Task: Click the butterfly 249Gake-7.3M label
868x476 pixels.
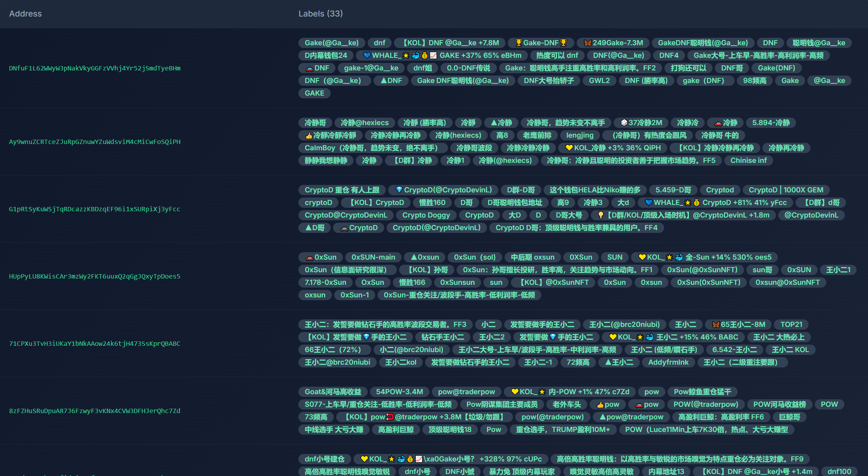Action: [x=613, y=43]
